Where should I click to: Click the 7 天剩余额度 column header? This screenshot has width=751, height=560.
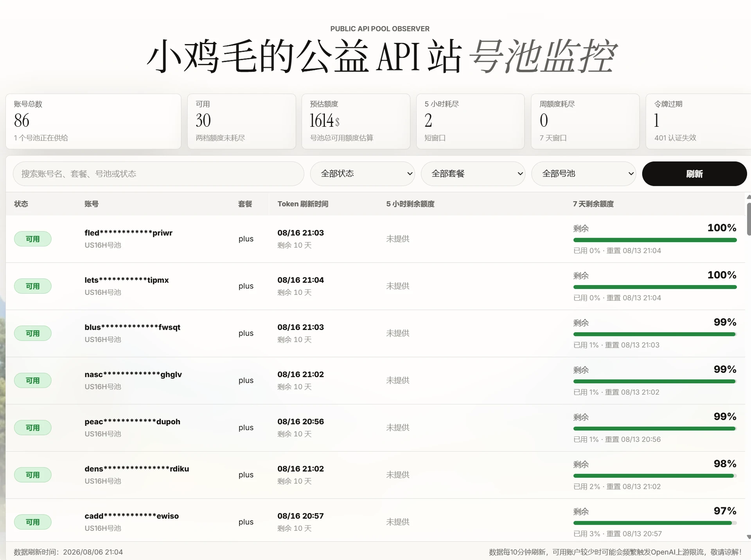(593, 204)
